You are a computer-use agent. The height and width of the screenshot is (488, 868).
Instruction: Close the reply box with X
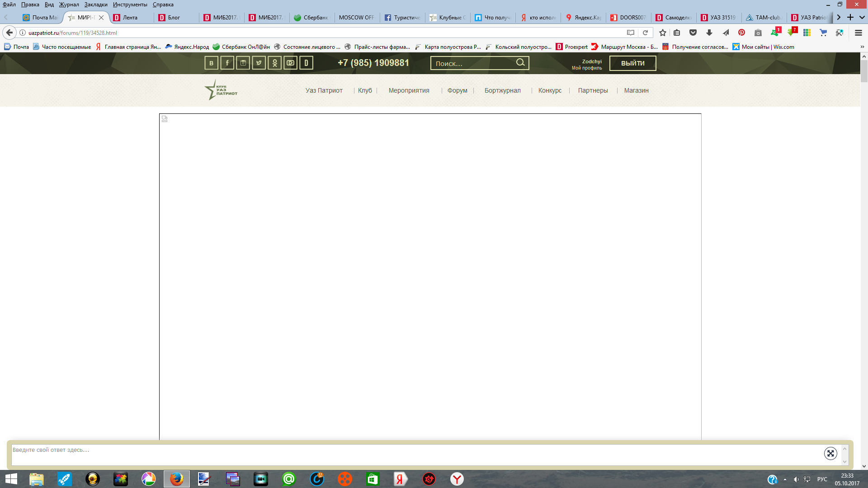(x=830, y=453)
